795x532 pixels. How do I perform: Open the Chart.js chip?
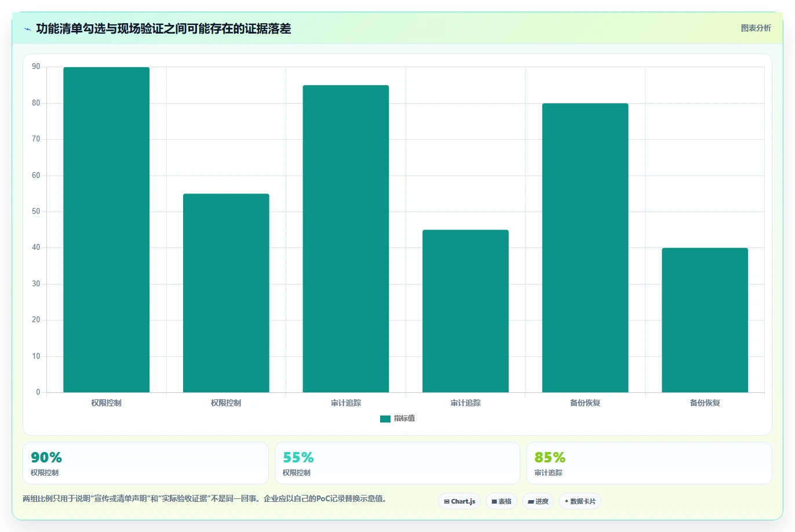click(460, 501)
